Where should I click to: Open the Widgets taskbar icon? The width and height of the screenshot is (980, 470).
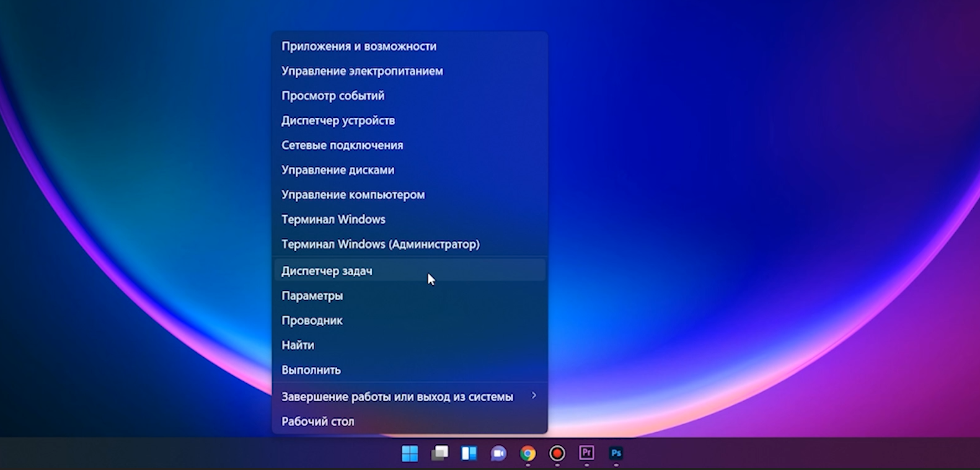point(469,454)
